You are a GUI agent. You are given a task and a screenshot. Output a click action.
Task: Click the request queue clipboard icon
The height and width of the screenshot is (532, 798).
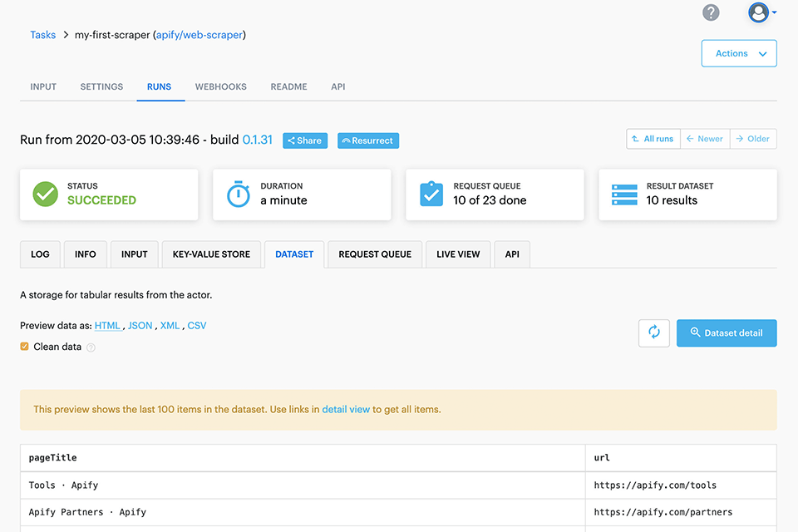[431, 194]
